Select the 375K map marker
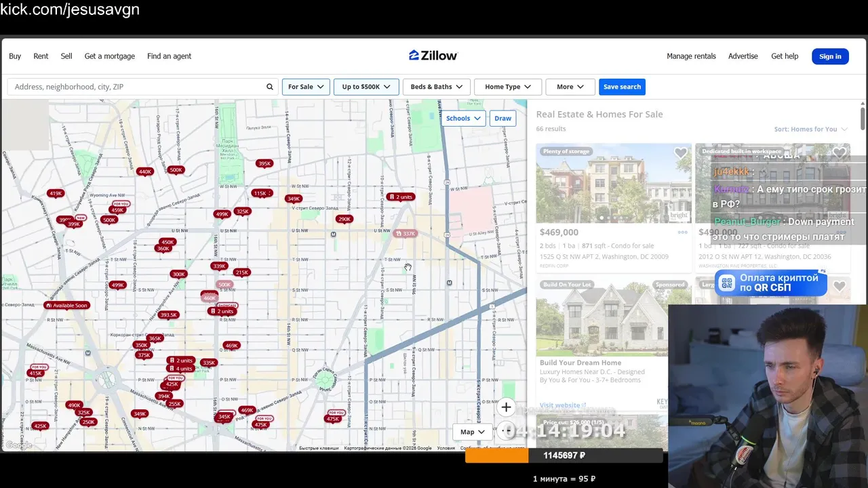Viewport: 868px width, 488px height. pos(143,355)
